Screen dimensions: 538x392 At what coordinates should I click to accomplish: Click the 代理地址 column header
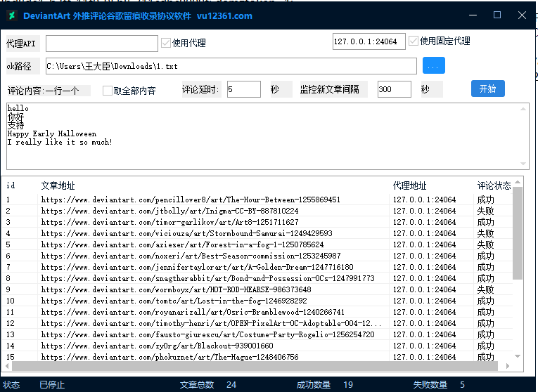click(x=409, y=185)
